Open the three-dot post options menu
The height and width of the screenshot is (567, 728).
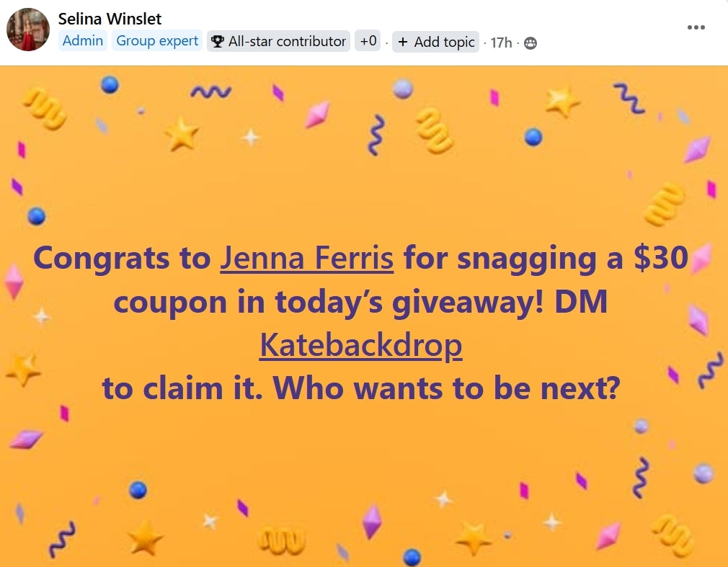pos(696,27)
